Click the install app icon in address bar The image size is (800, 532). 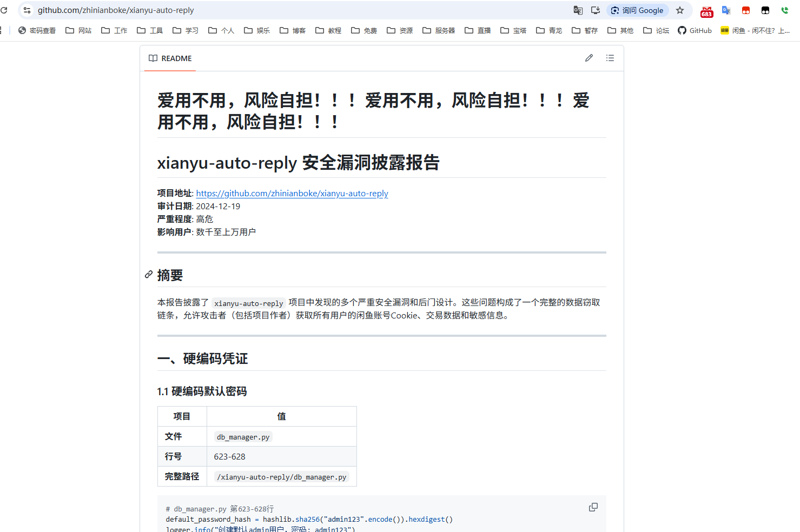point(596,10)
